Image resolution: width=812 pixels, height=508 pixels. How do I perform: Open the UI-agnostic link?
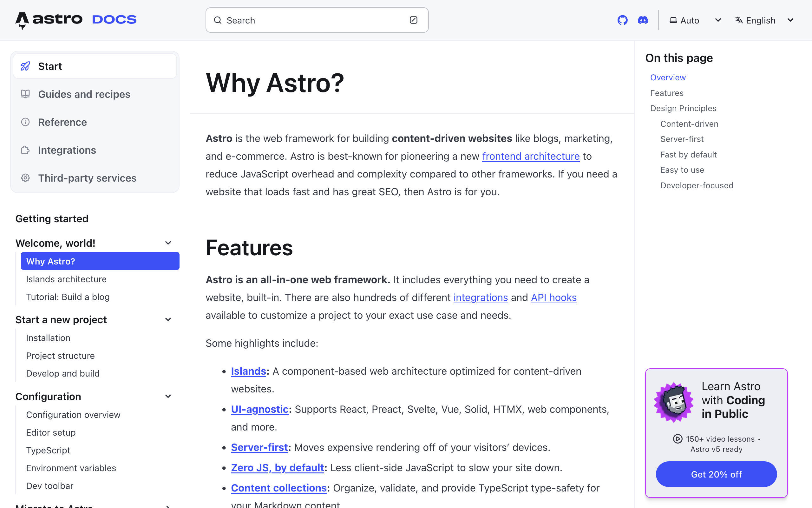tap(260, 409)
